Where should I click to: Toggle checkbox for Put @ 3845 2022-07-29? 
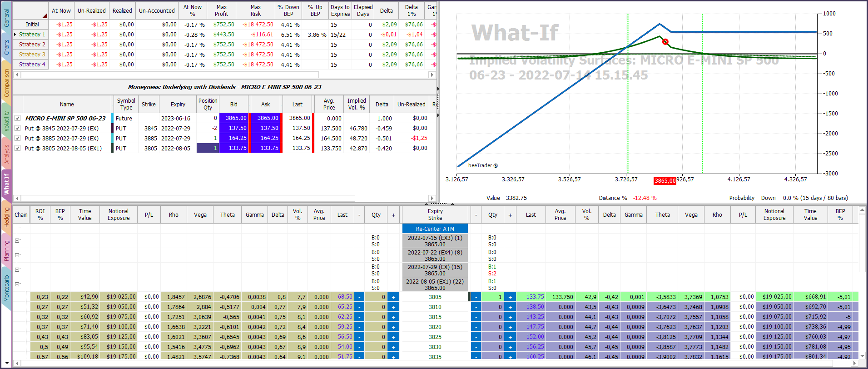coord(18,128)
